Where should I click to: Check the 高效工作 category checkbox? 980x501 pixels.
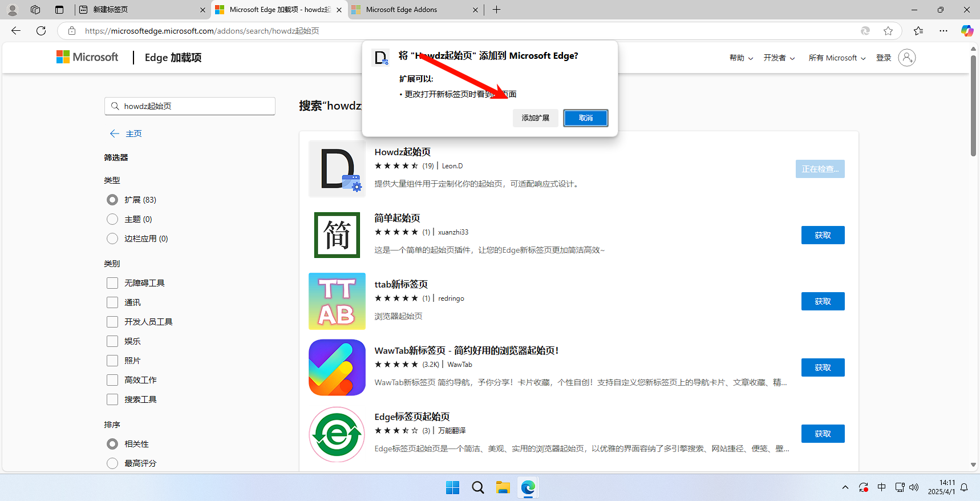(x=112, y=380)
